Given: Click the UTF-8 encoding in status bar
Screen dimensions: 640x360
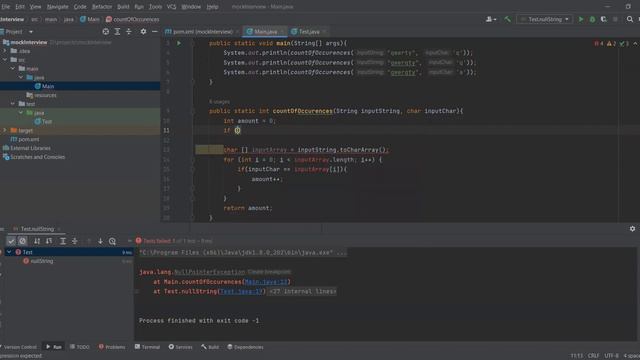Looking at the screenshot, I should 611,356.
